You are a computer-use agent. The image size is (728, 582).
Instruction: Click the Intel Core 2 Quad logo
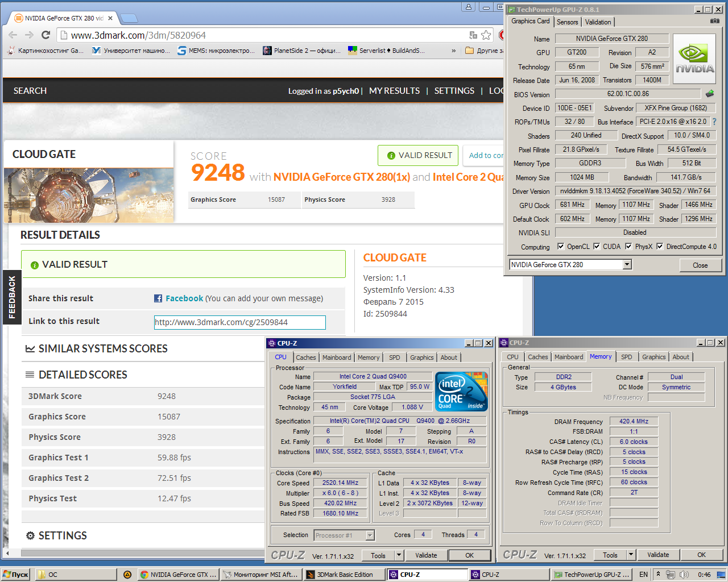coord(461,391)
